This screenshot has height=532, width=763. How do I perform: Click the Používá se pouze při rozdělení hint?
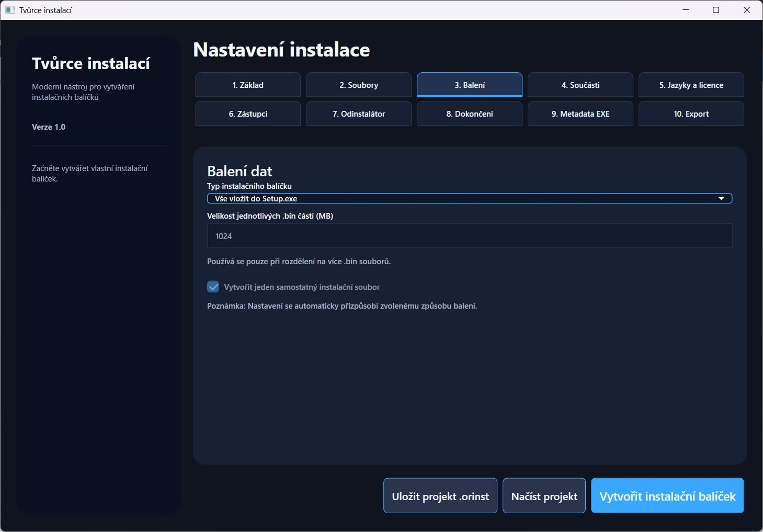tap(299, 262)
